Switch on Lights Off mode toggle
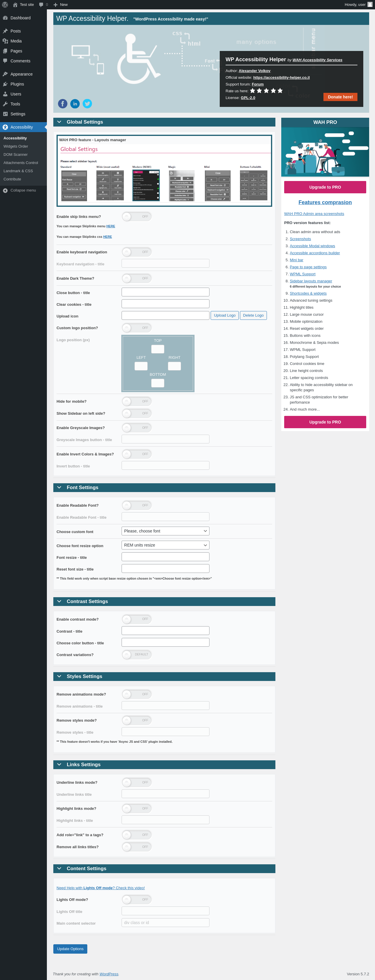 point(137,899)
